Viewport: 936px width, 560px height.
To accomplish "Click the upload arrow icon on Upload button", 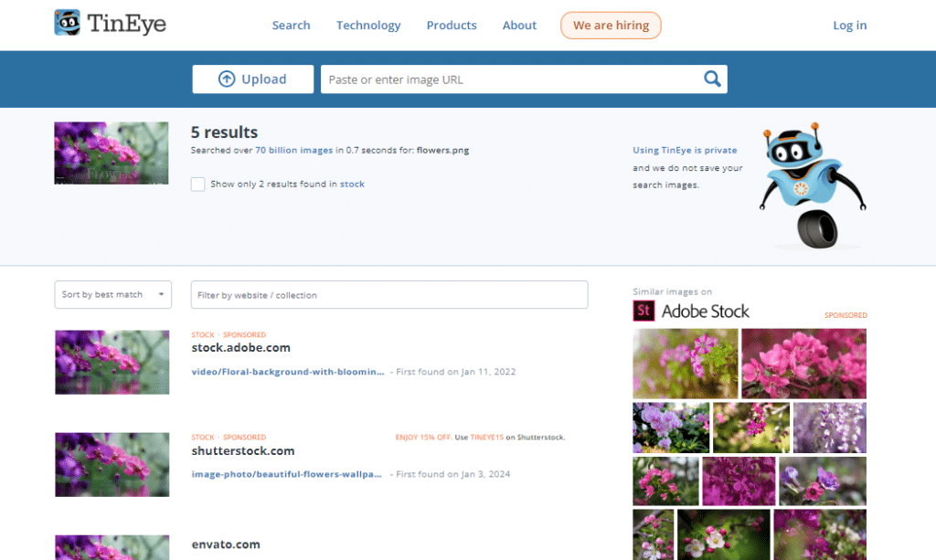I will tap(227, 79).
